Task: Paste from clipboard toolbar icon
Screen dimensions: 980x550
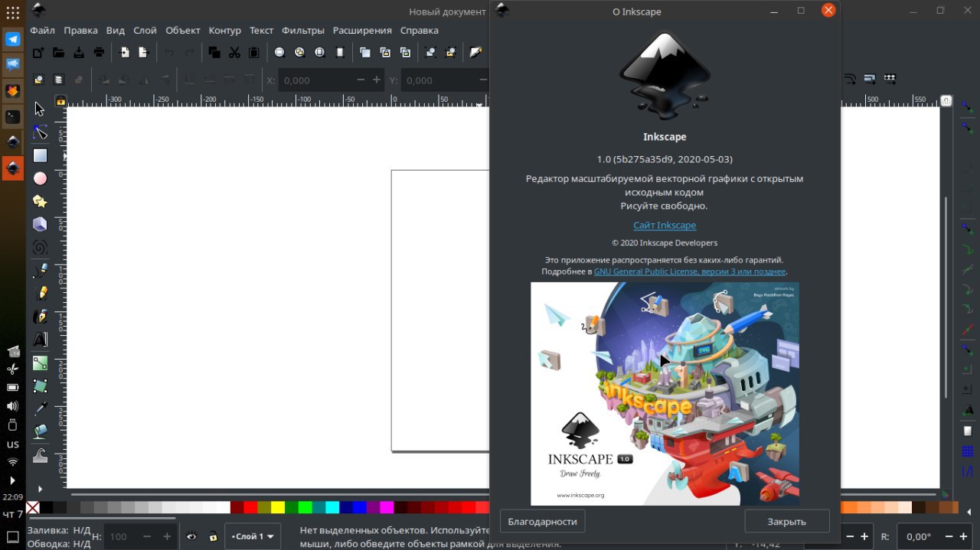Action: click(254, 53)
